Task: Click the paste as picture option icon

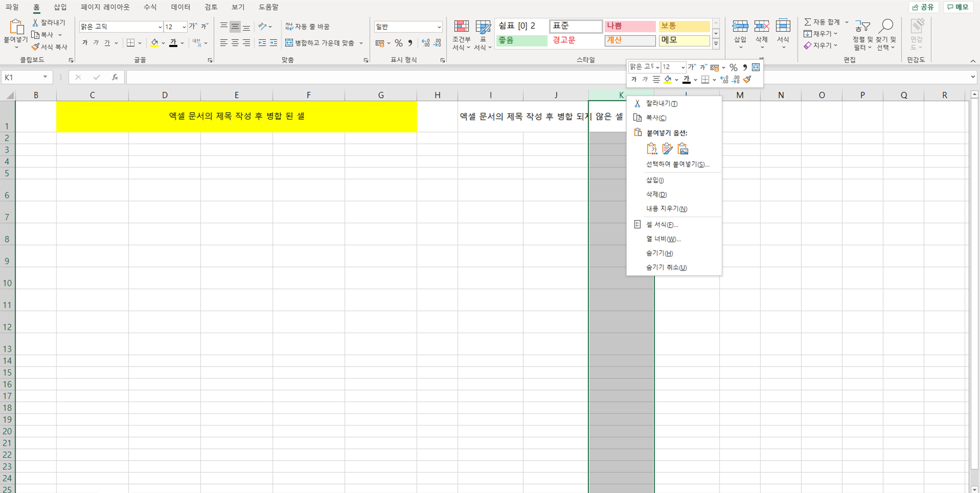Action: pos(683,149)
